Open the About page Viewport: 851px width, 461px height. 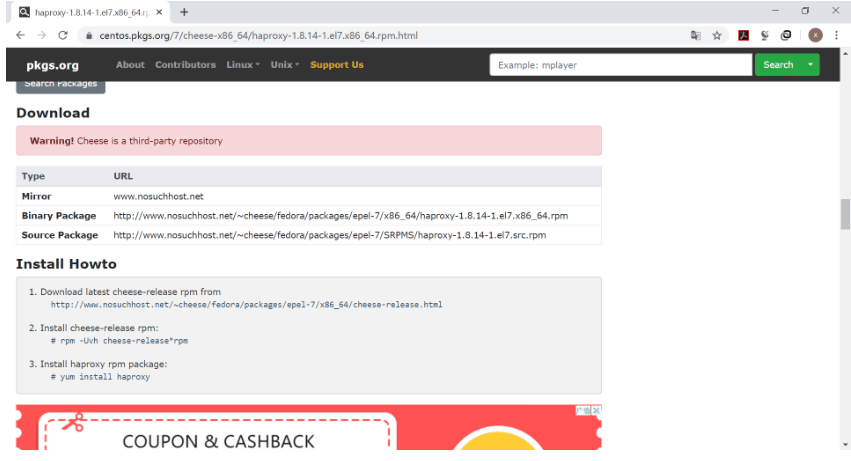pyautogui.click(x=130, y=65)
